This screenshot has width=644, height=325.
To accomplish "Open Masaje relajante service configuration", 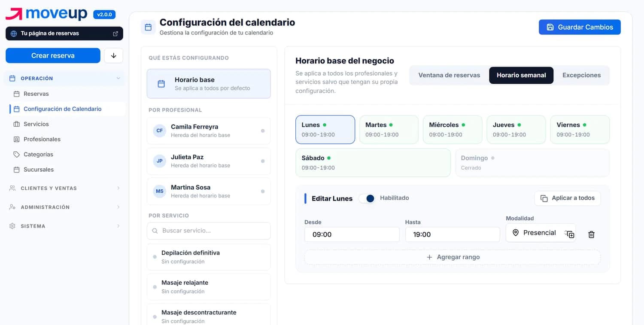I will pyautogui.click(x=209, y=287).
